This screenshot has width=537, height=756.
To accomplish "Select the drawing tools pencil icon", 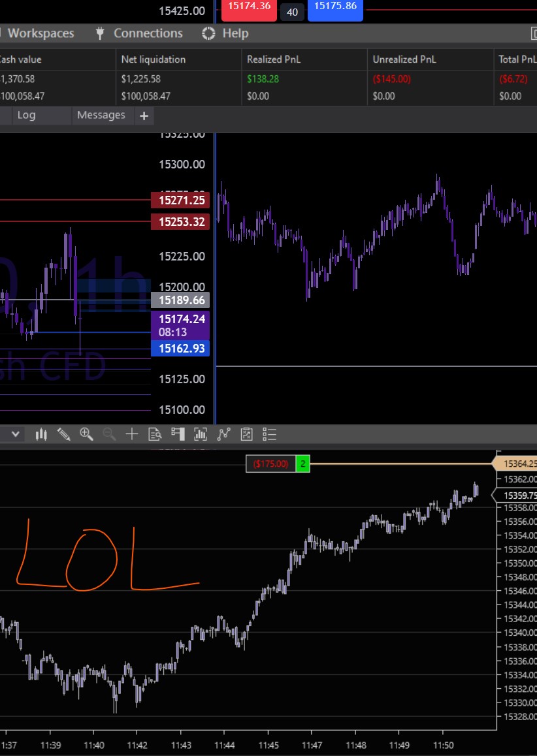I will tap(63, 434).
